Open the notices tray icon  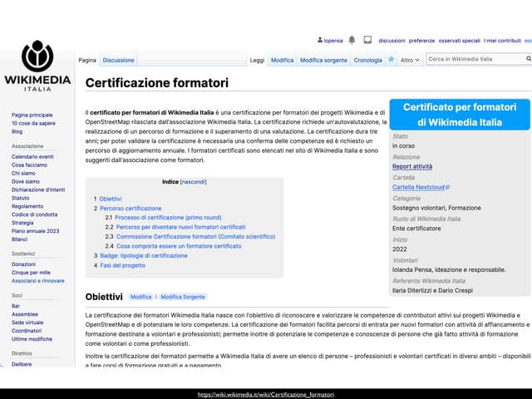click(366, 40)
